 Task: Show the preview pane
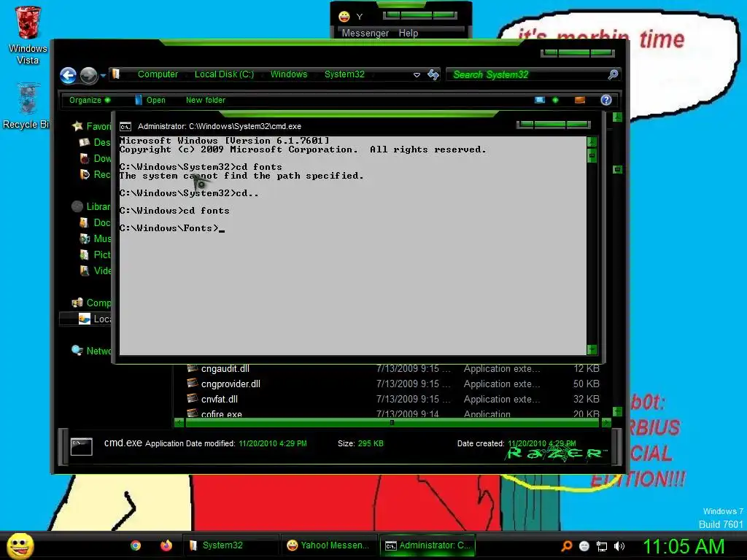(580, 100)
